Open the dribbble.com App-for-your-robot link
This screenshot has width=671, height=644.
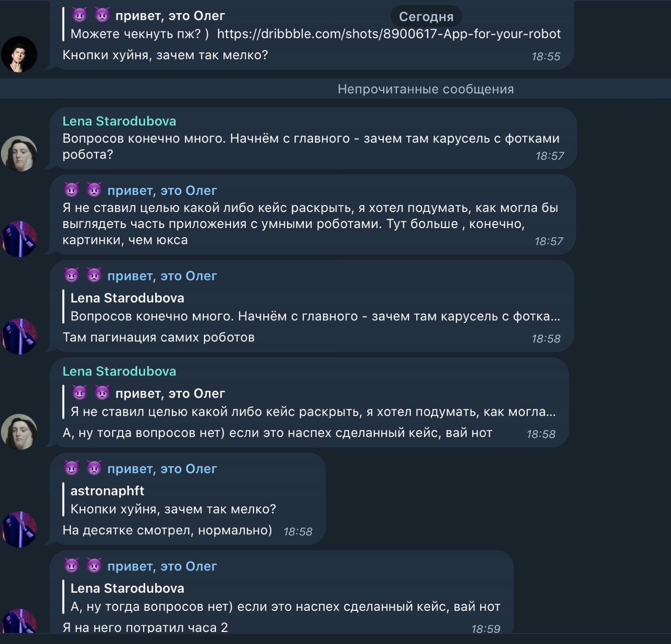coord(388,34)
